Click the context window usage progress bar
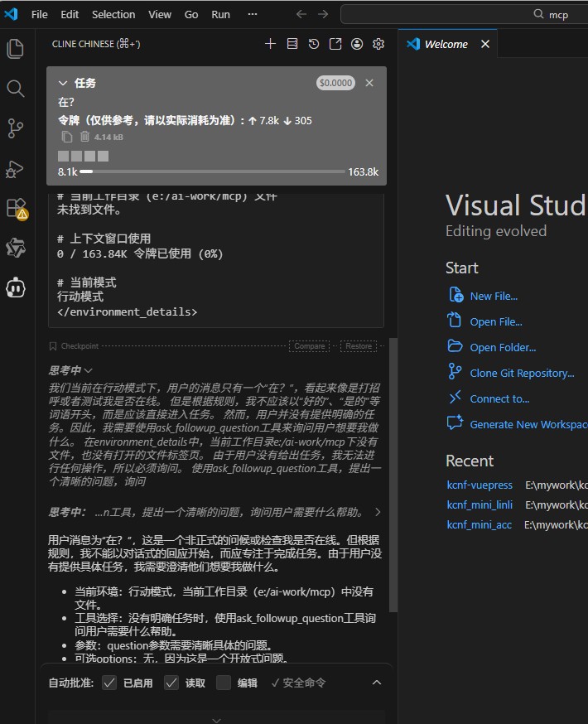This screenshot has height=724, width=588. tap(212, 171)
